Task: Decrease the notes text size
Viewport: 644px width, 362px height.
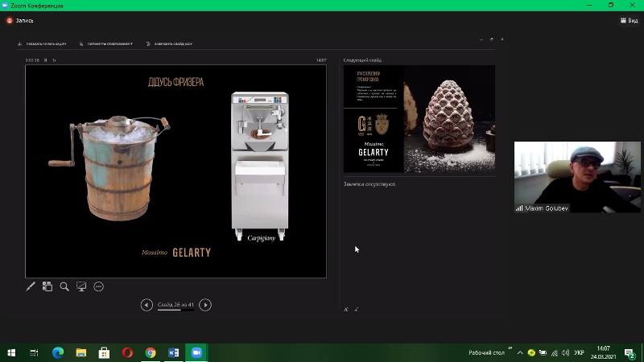Action: (356, 310)
